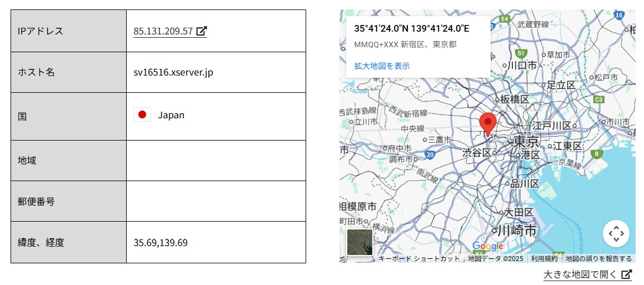644x285 pixels.
Task: Open the 利用規約 terms link
Action: tap(544, 258)
